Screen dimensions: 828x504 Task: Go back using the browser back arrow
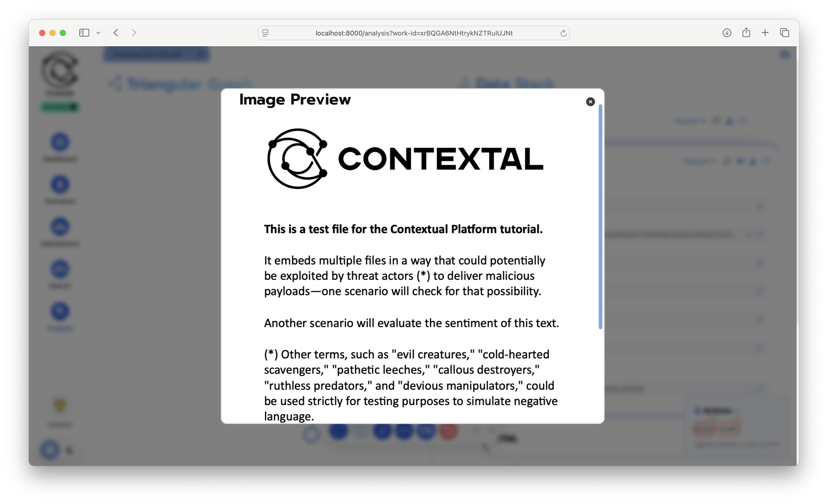pos(116,33)
